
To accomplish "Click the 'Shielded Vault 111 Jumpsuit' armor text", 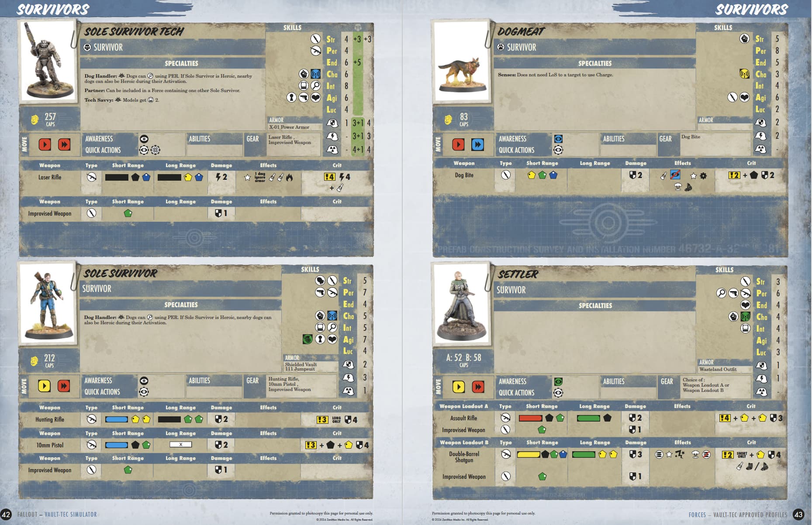I will 301,367.
